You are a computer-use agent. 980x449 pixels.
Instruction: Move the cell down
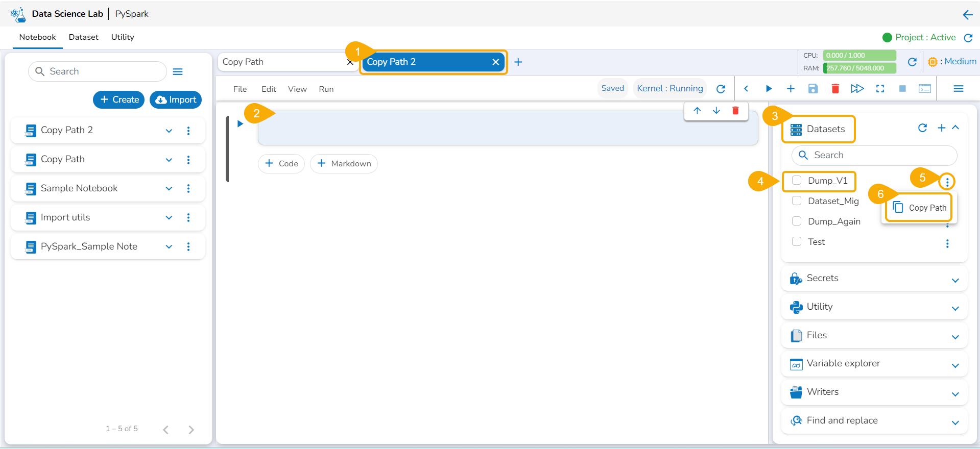click(x=716, y=111)
